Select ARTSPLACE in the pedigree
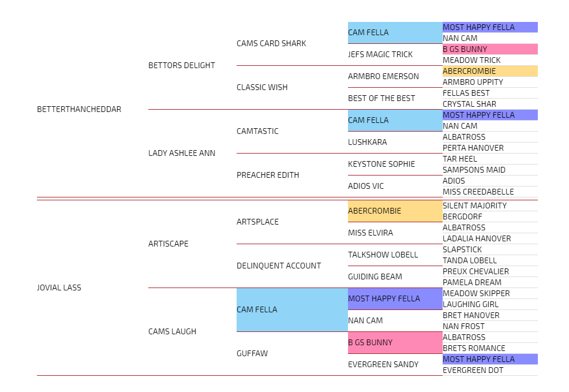Image resolution: width=569 pixels, height=392 pixels. [257, 222]
